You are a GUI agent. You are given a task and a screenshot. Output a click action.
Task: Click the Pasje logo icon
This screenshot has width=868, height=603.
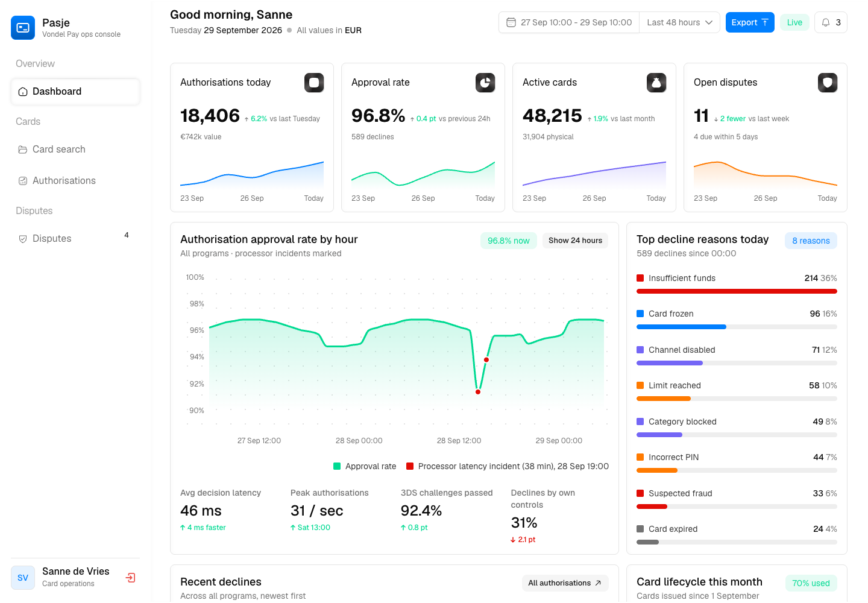(x=23, y=28)
